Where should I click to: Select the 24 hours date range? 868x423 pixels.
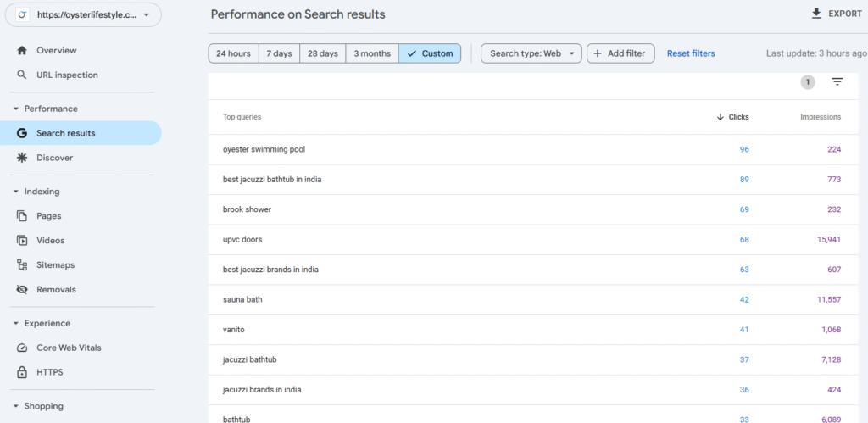coord(234,53)
